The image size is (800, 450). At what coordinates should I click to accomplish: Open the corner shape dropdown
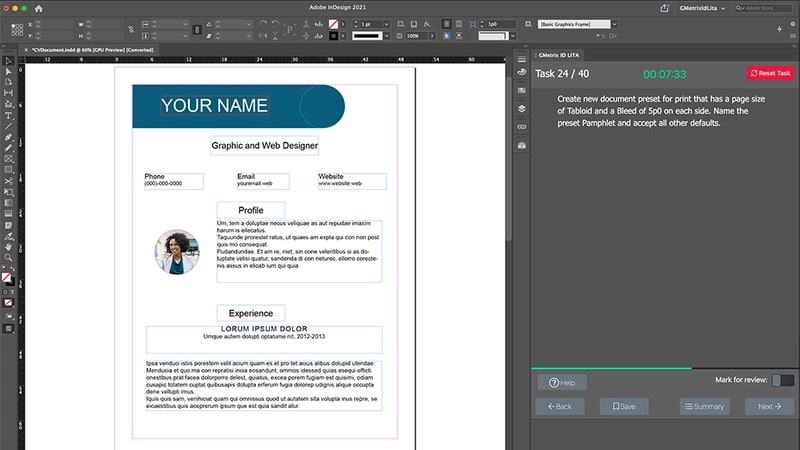click(x=512, y=36)
